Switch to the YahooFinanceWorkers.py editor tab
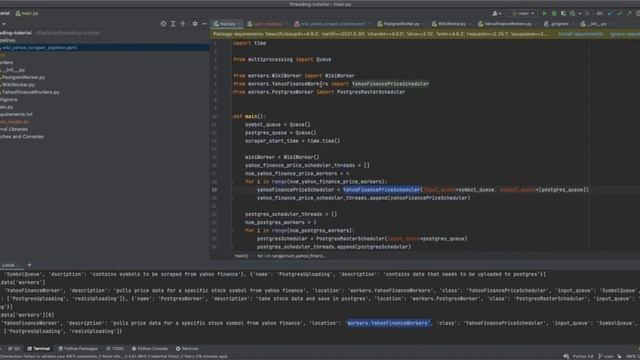640x360 pixels. pos(507,24)
